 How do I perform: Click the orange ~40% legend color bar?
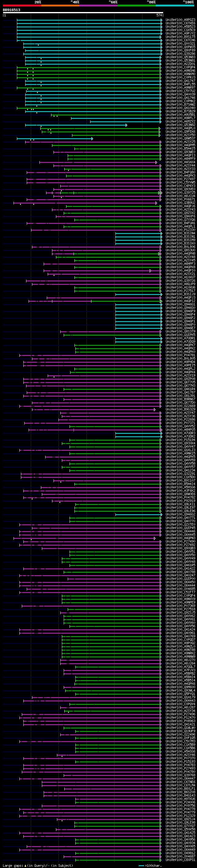(x=60, y=6)
